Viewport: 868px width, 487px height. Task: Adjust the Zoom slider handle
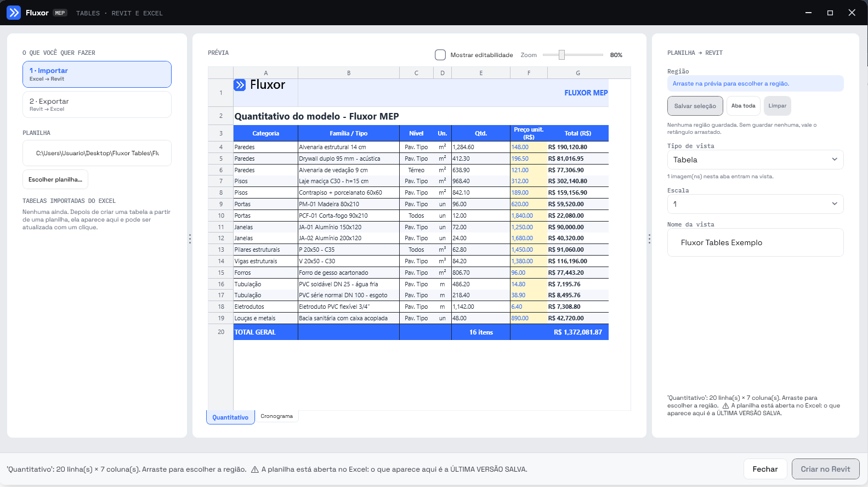561,55
